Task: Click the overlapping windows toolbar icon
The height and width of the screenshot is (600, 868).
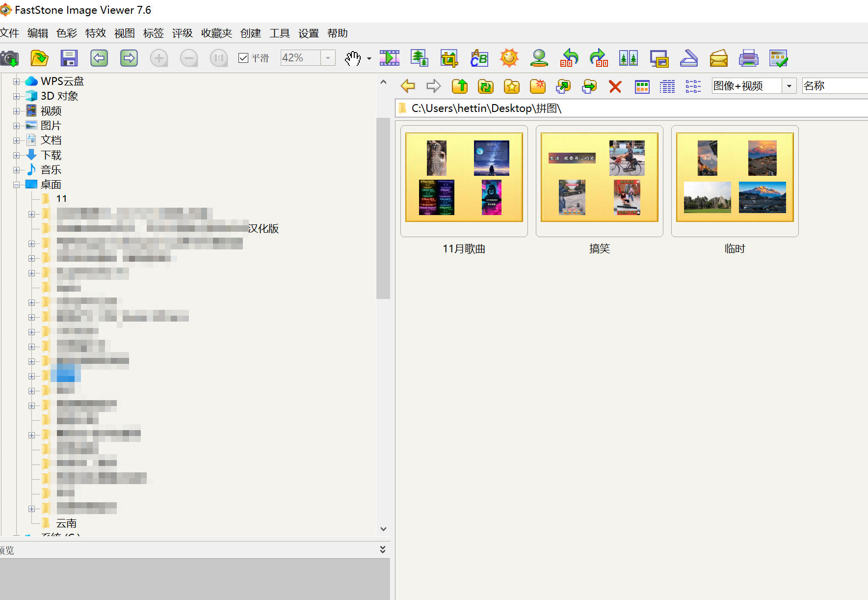Action: (659, 58)
